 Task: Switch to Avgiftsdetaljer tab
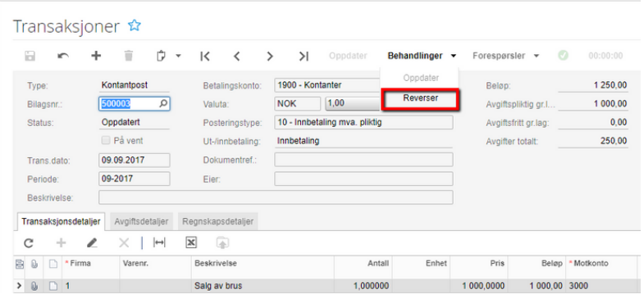click(141, 221)
